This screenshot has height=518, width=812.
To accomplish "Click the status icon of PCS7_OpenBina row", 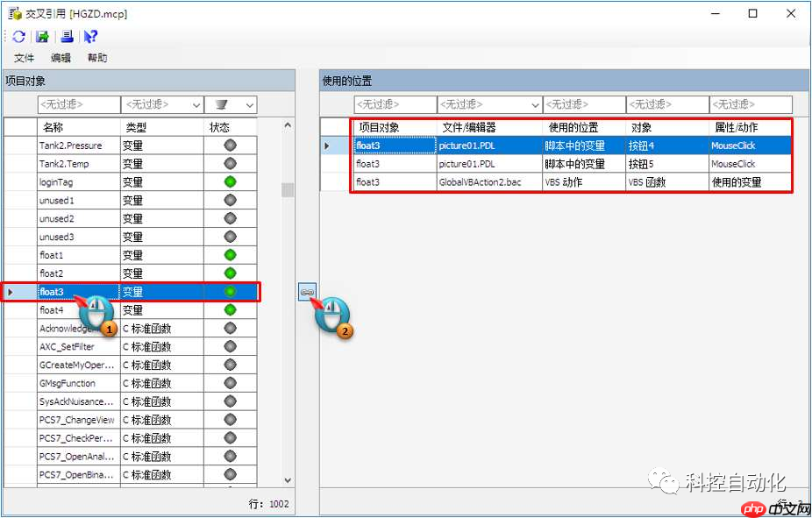I will 230,474.
